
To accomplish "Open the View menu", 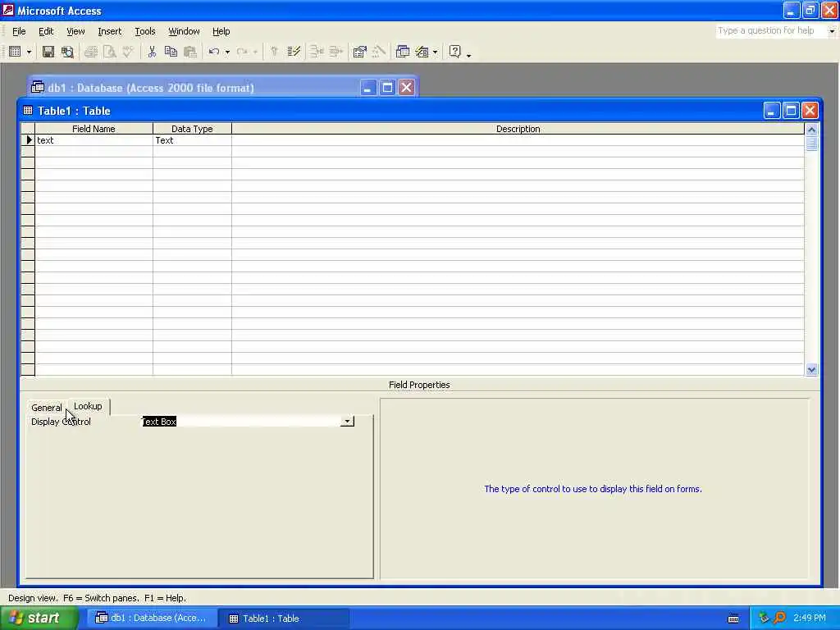I will (x=75, y=31).
